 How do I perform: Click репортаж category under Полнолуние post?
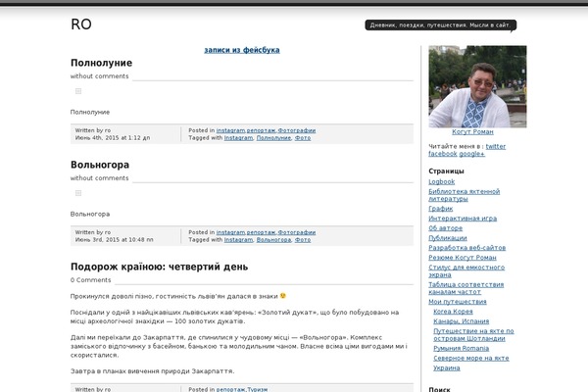(x=261, y=130)
